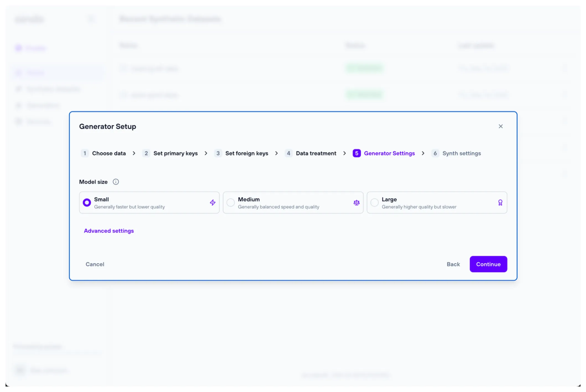Select the Medium model size option

point(293,203)
